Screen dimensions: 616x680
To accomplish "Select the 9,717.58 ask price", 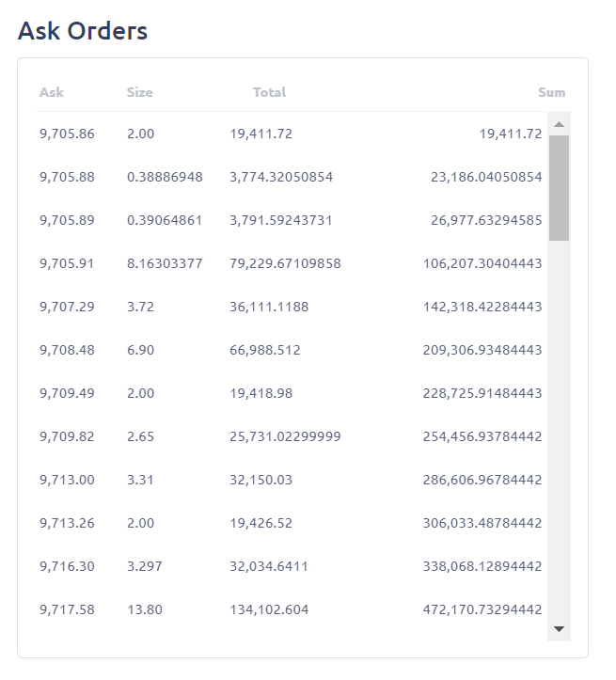I will click(67, 609).
